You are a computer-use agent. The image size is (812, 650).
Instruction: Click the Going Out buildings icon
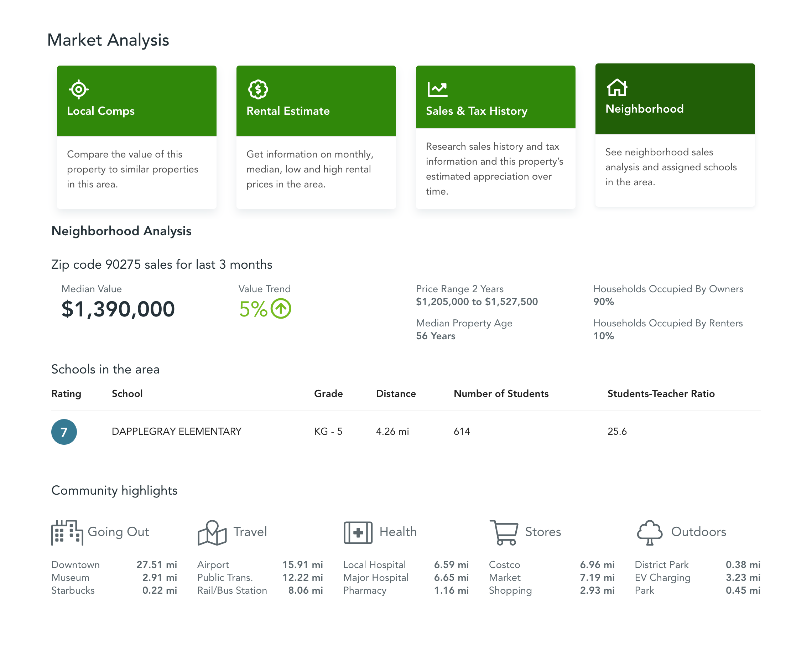67,532
